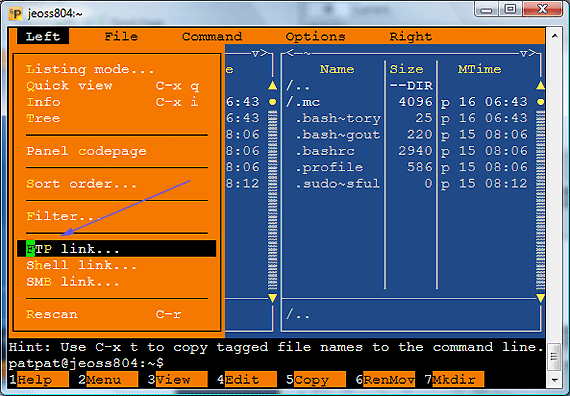This screenshot has height=396, width=570.
Task: Click right panel scroll-down yellow arrow
Action: click(540, 298)
